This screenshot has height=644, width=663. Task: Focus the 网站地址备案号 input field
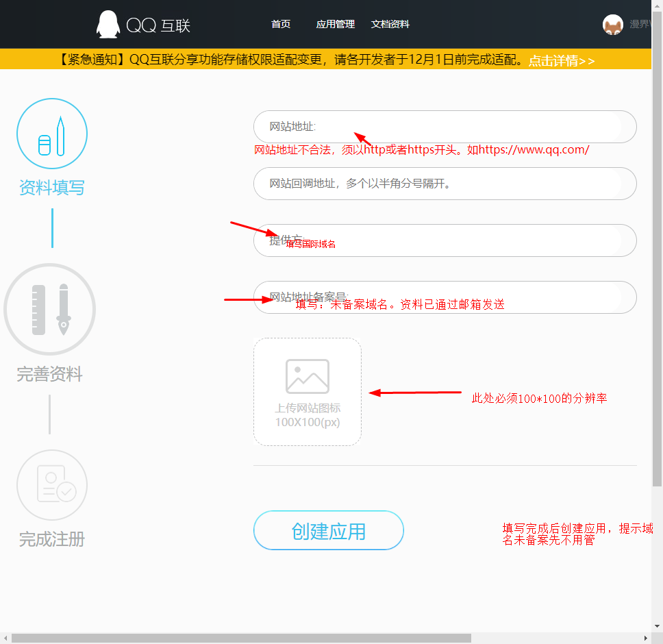[445, 297]
